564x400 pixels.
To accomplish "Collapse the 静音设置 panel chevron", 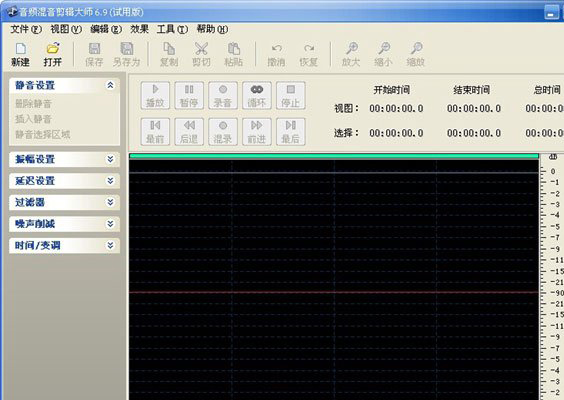I will click(x=110, y=85).
